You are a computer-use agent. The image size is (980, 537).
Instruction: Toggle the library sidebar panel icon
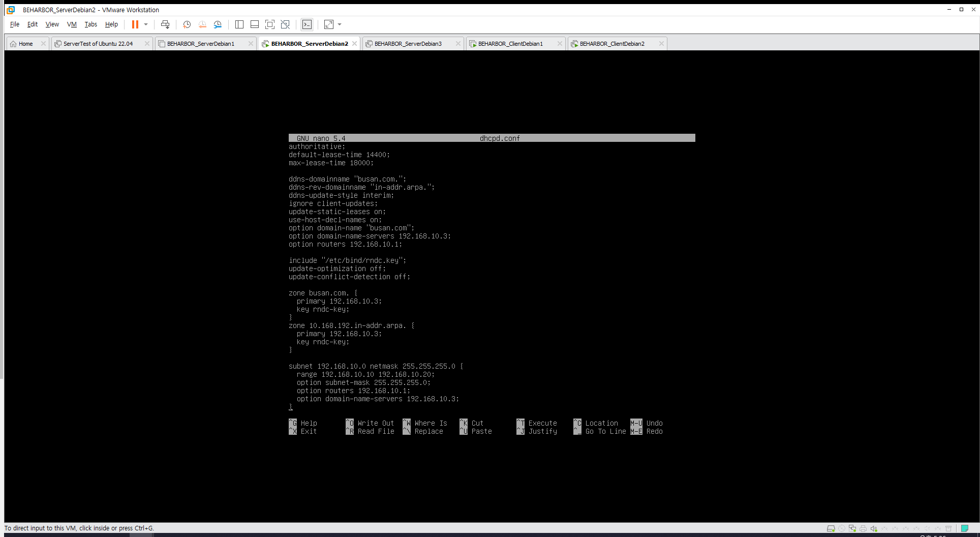[x=239, y=24]
